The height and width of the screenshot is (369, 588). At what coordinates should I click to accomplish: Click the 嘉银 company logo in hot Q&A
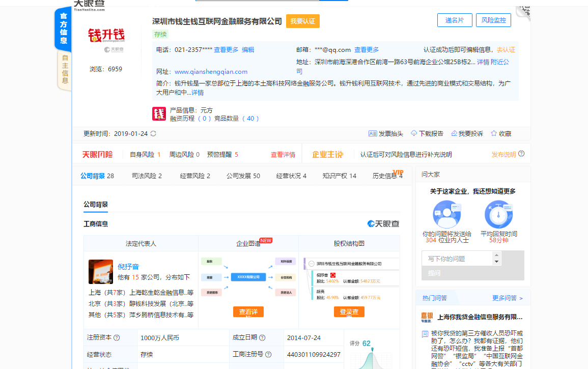427,317
